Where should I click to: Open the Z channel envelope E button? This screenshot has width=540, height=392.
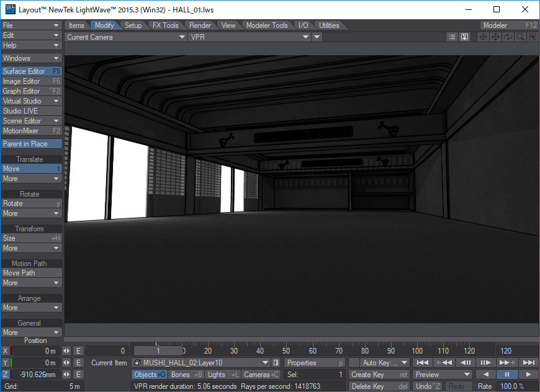point(79,375)
